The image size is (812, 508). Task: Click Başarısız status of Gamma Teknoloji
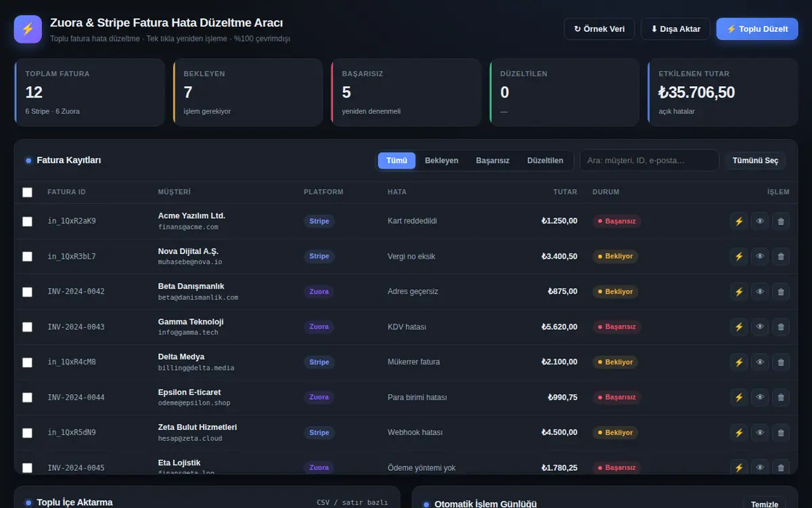[x=617, y=326]
